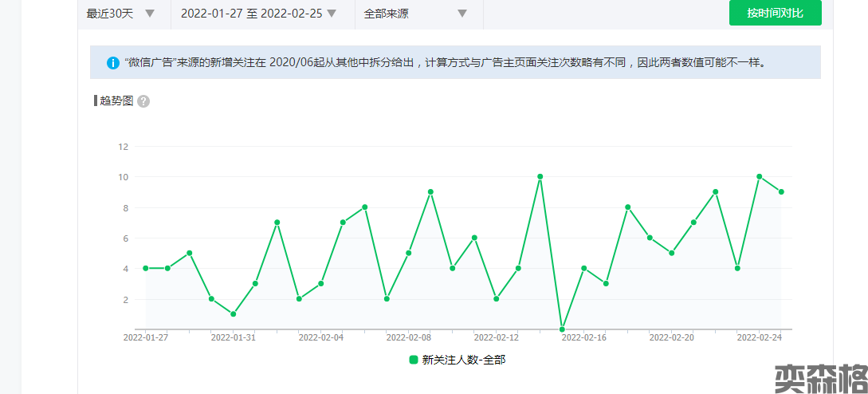Click the 趋势图 section heading
868x394 pixels.
tap(116, 100)
